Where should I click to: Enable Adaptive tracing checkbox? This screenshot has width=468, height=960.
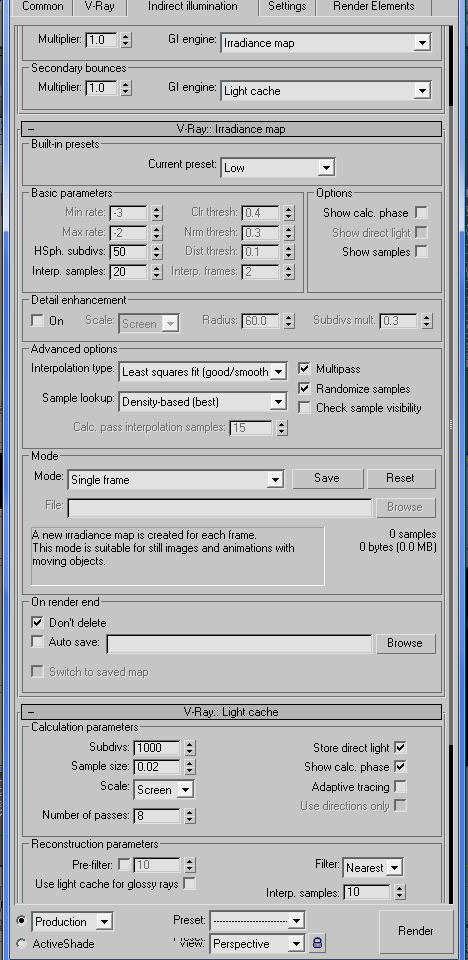tap(400, 786)
